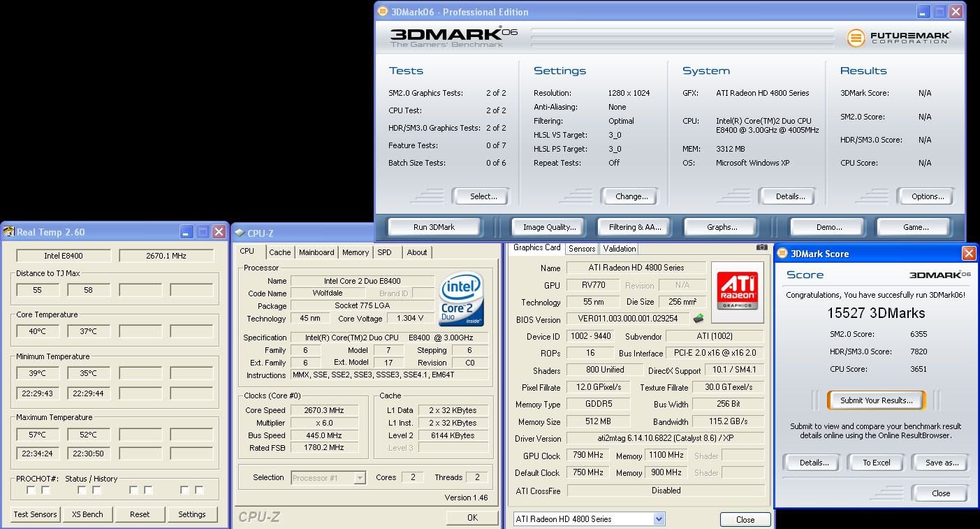The width and height of the screenshot is (980, 529).
Task: Expand the Processor #1 selection dropdown
Action: click(x=360, y=478)
